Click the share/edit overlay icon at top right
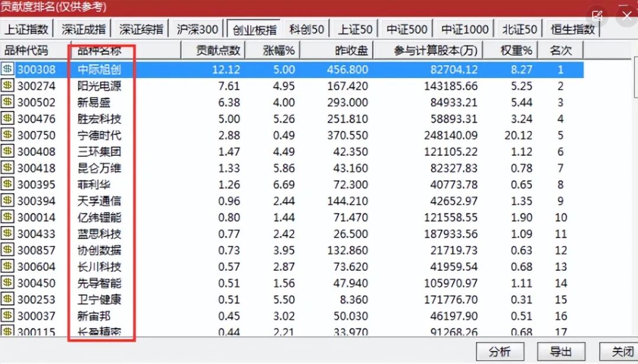The width and height of the screenshot is (638, 364). click(x=598, y=16)
